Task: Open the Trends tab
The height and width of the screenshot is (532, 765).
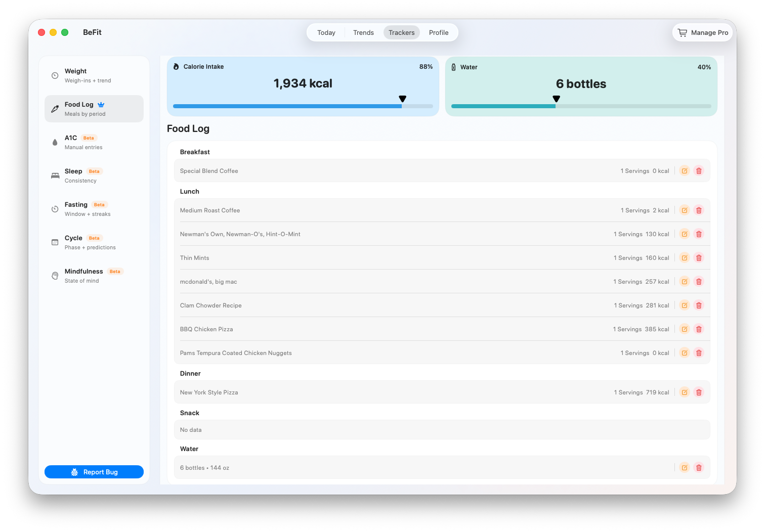Action: [x=363, y=32]
